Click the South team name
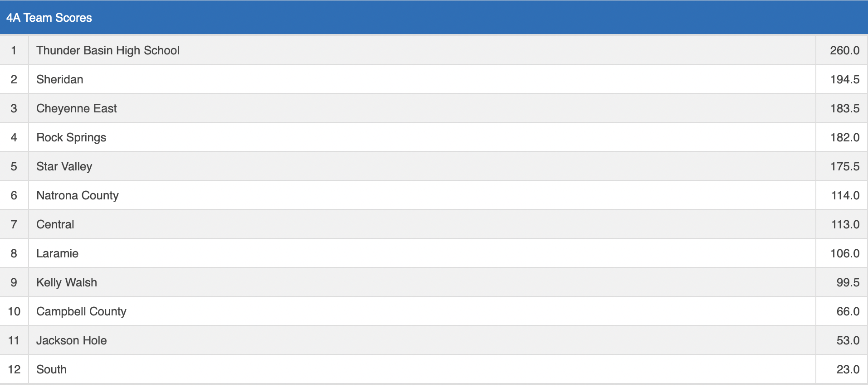868x387 pixels. (52, 369)
